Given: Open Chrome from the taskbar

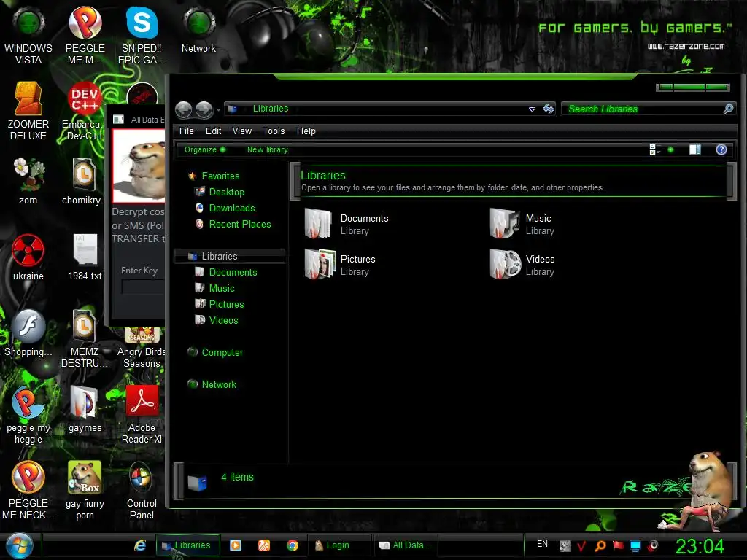Looking at the screenshot, I should click(x=293, y=545).
